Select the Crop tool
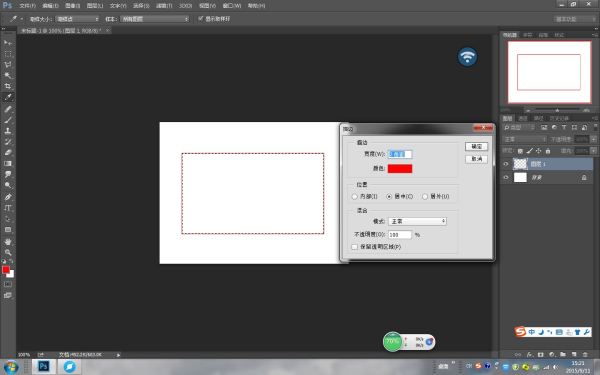 (x=8, y=86)
